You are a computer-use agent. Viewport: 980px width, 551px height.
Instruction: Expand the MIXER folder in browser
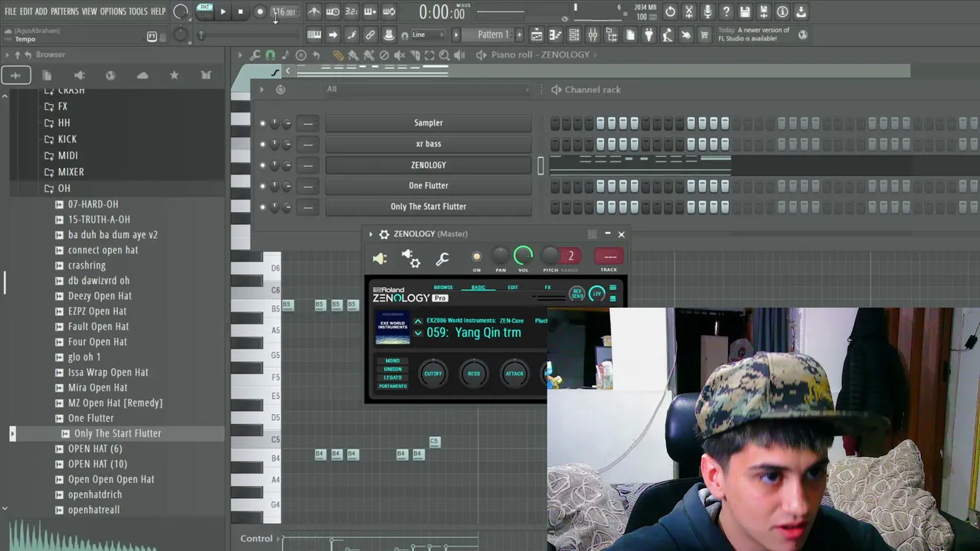pyautogui.click(x=71, y=172)
